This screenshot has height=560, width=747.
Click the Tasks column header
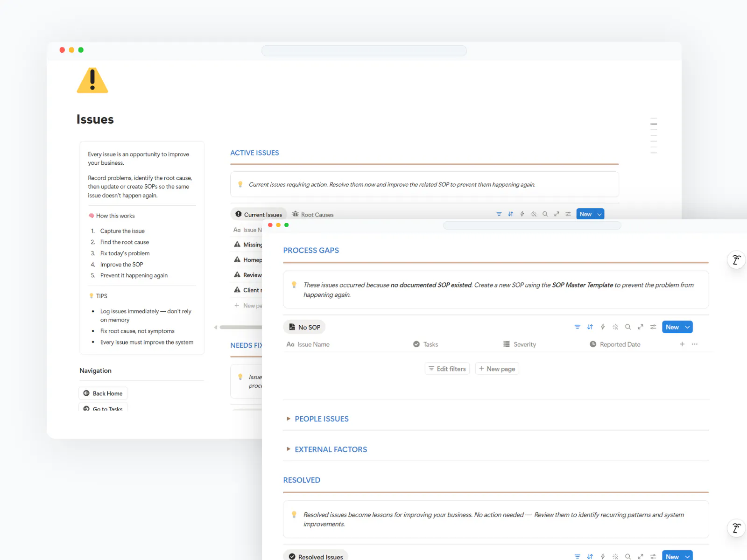pyautogui.click(x=426, y=344)
